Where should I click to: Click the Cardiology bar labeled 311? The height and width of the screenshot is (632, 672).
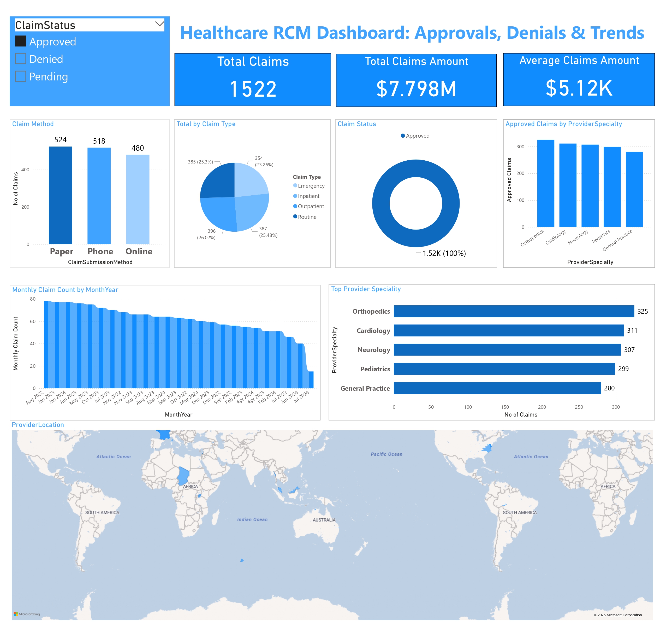coord(509,331)
